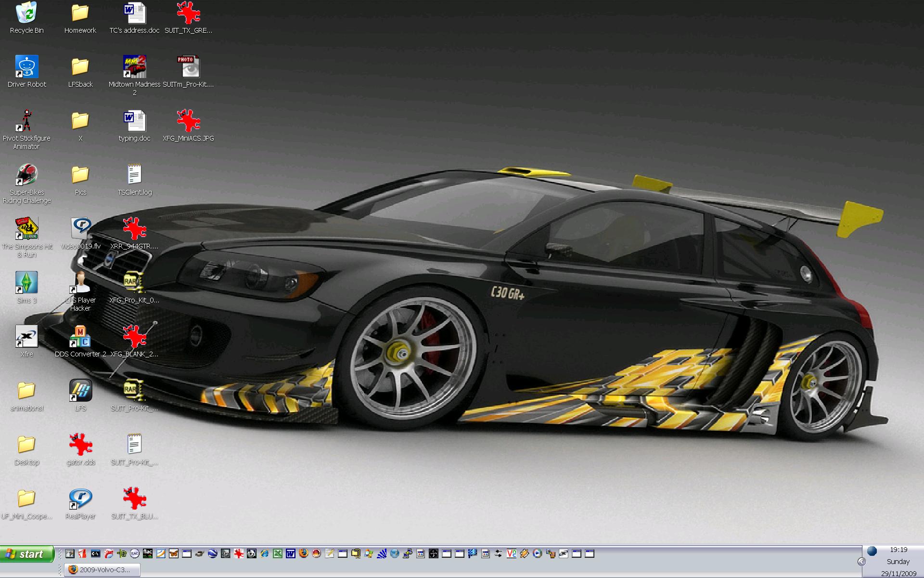Expand hidden system tray icons arrow
The width and height of the screenshot is (924, 578).
click(x=861, y=562)
